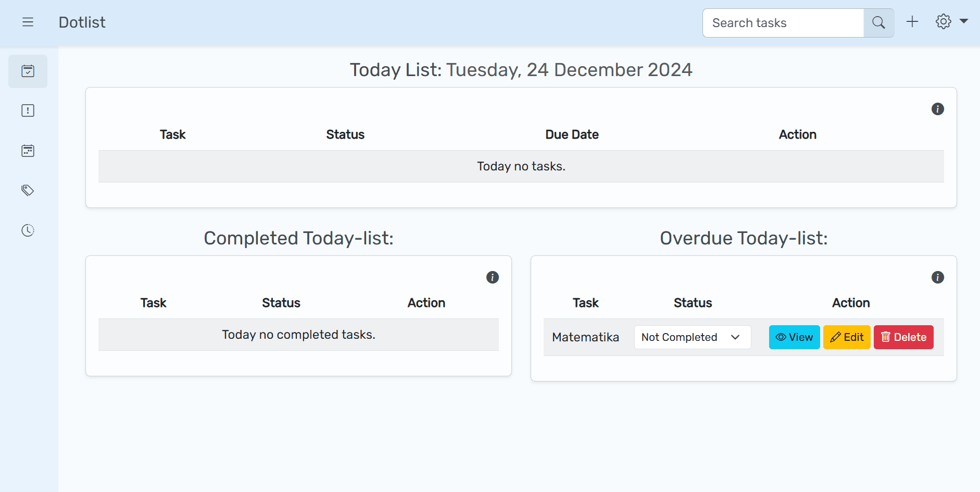Open the Today list sidebar icon
Screen dimensions: 980x492
pos(28,71)
